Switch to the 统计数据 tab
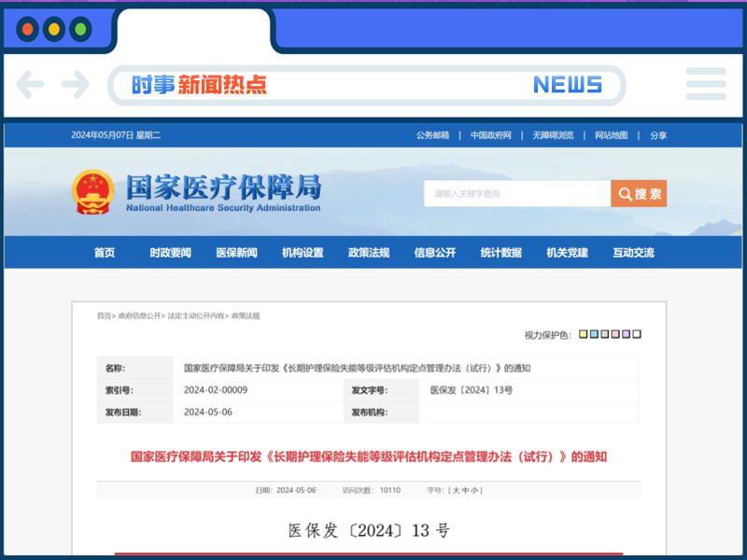 (x=501, y=252)
